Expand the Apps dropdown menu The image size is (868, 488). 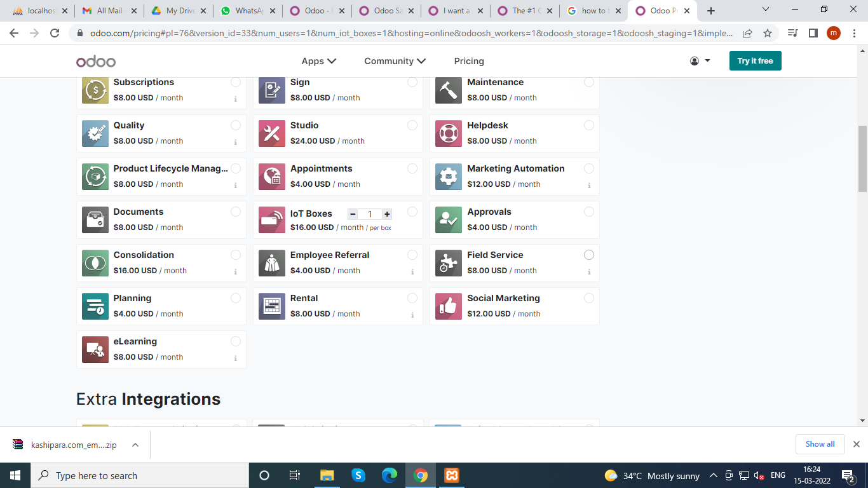pyautogui.click(x=318, y=61)
